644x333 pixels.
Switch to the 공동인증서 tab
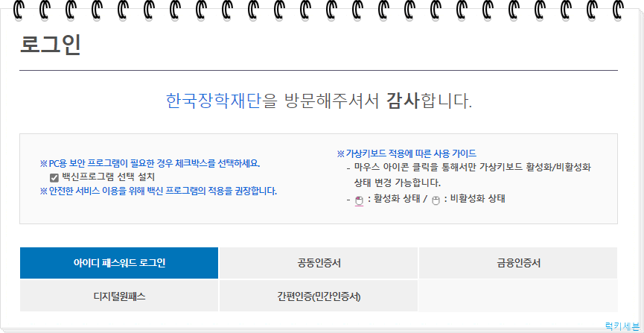tap(319, 263)
